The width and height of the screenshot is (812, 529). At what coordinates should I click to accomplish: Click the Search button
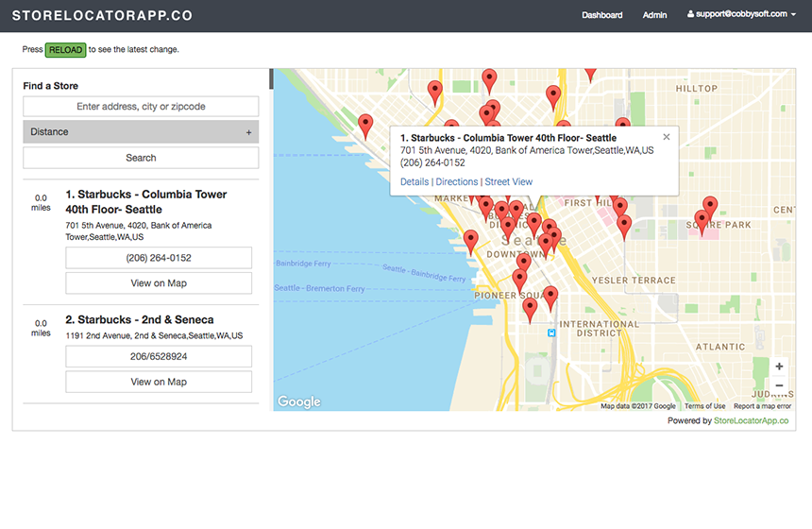(141, 158)
